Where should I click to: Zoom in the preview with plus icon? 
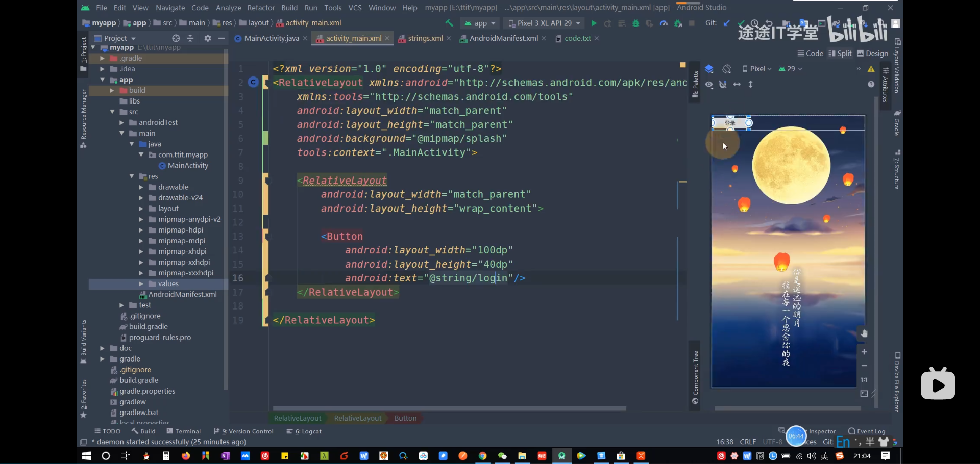tap(864, 352)
